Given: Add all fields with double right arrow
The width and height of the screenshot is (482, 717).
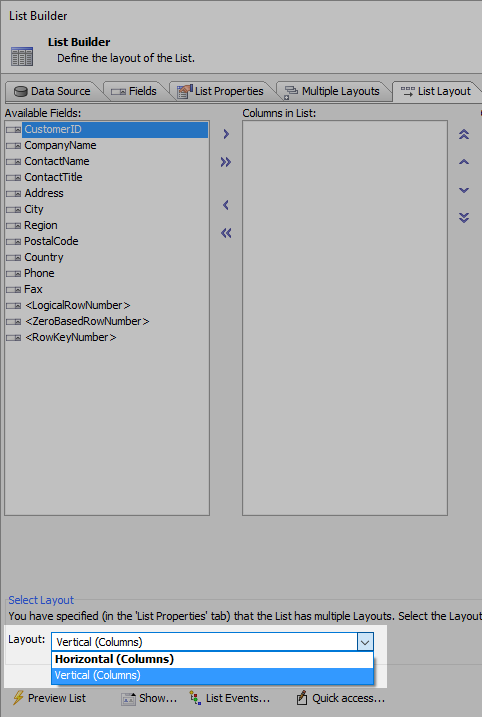Looking at the screenshot, I should (226, 162).
